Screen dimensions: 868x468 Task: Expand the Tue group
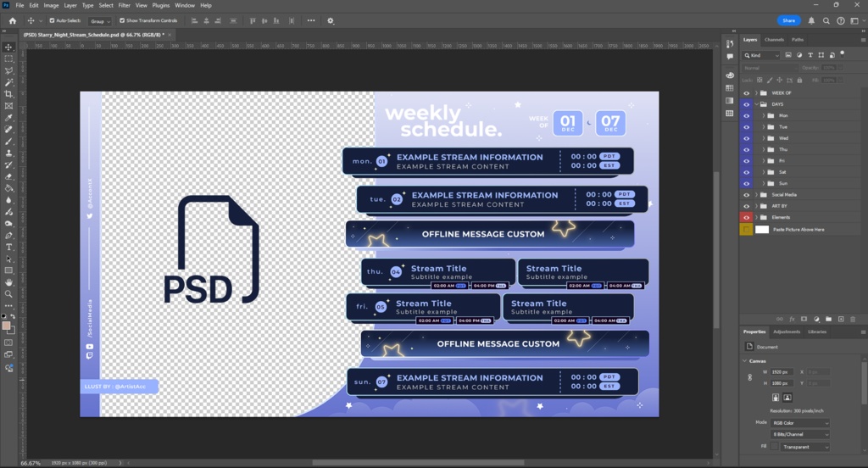pyautogui.click(x=764, y=127)
